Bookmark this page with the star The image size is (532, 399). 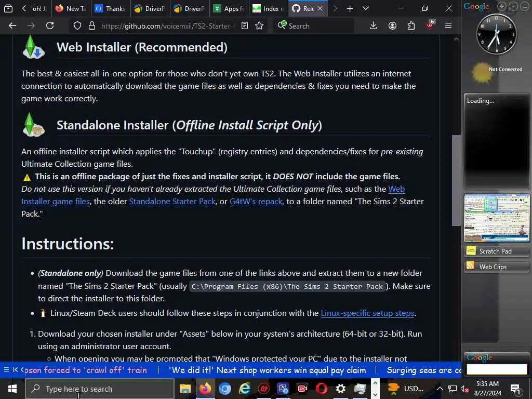(x=259, y=26)
